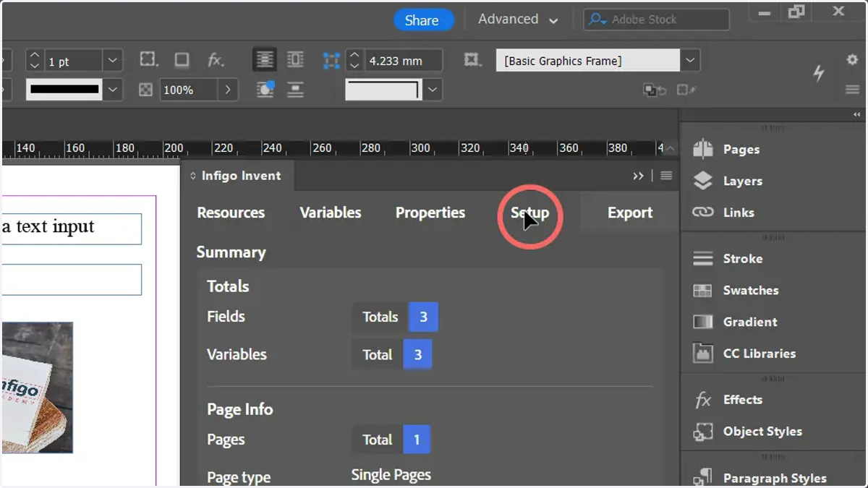Select the 'a text input' text frame
The width and height of the screenshot is (868, 488).
click(71, 228)
